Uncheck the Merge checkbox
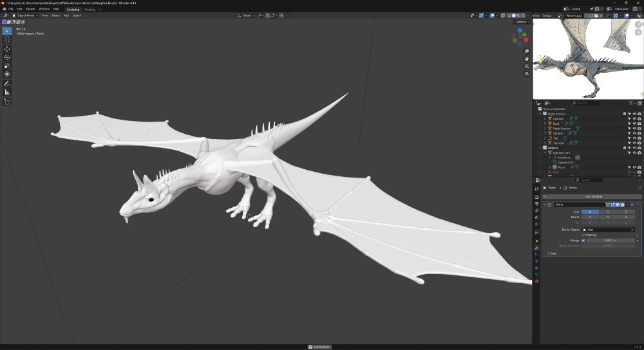Screen dimensions: 644x350 (x=583, y=241)
